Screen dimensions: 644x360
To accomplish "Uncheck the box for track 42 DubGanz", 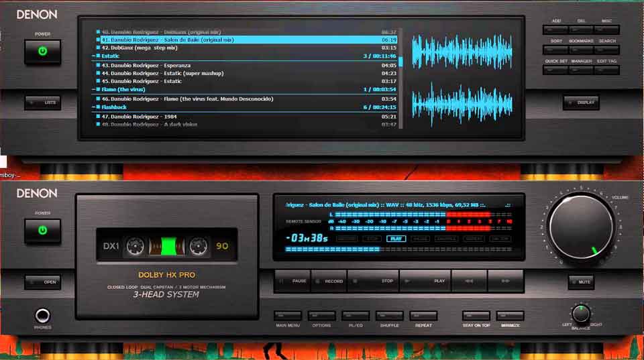I will 98,48.
